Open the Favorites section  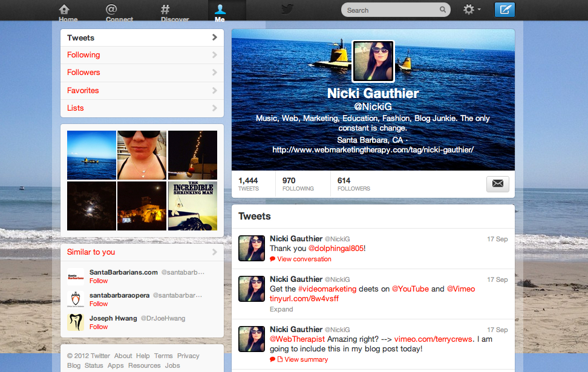click(x=142, y=91)
